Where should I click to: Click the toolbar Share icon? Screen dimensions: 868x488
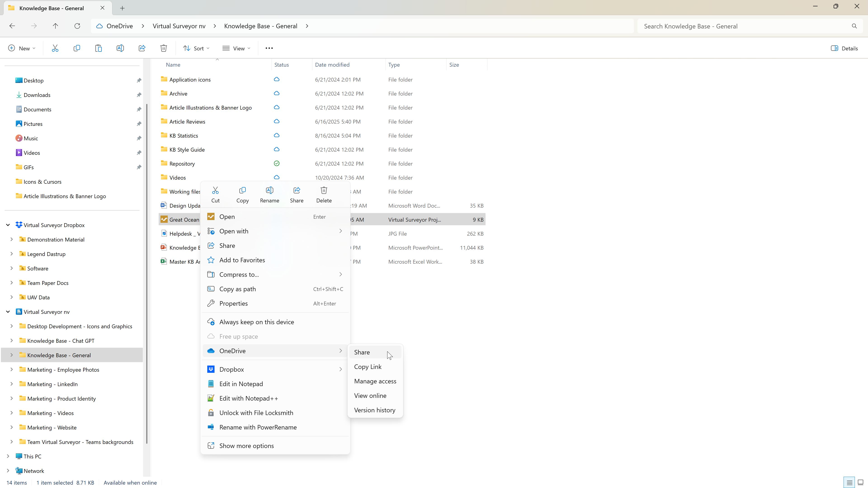click(142, 48)
